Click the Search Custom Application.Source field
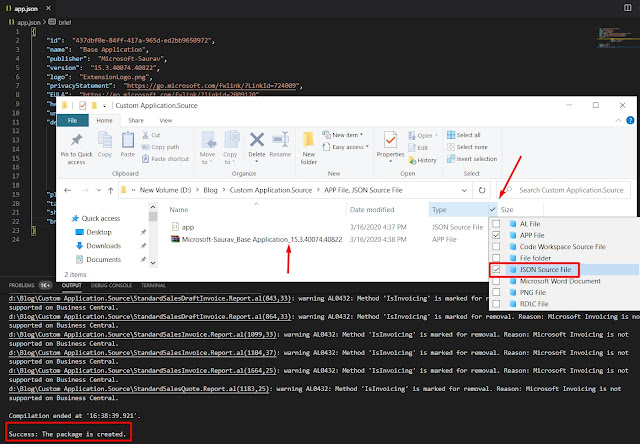The image size is (640, 444). [x=564, y=190]
